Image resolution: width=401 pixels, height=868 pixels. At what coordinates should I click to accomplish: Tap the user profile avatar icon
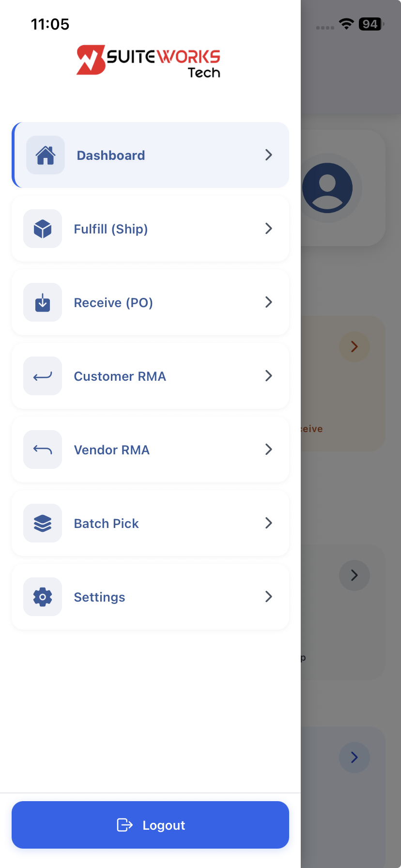click(x=327, y=188)
